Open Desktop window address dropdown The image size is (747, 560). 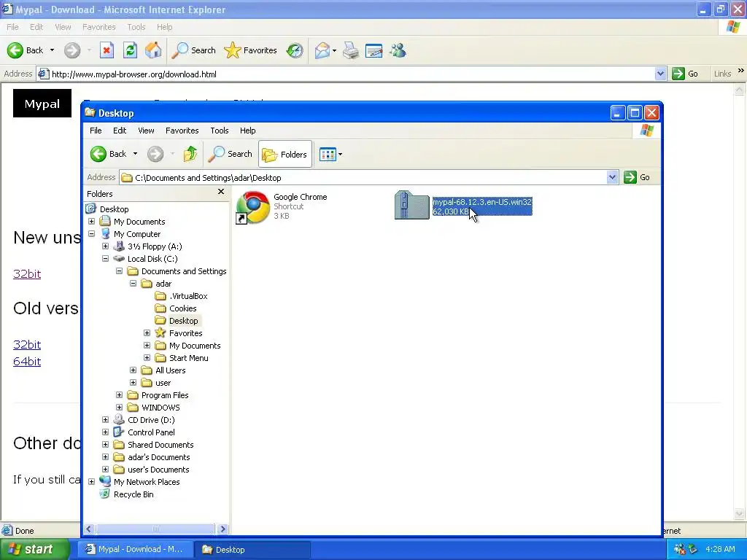612,178
